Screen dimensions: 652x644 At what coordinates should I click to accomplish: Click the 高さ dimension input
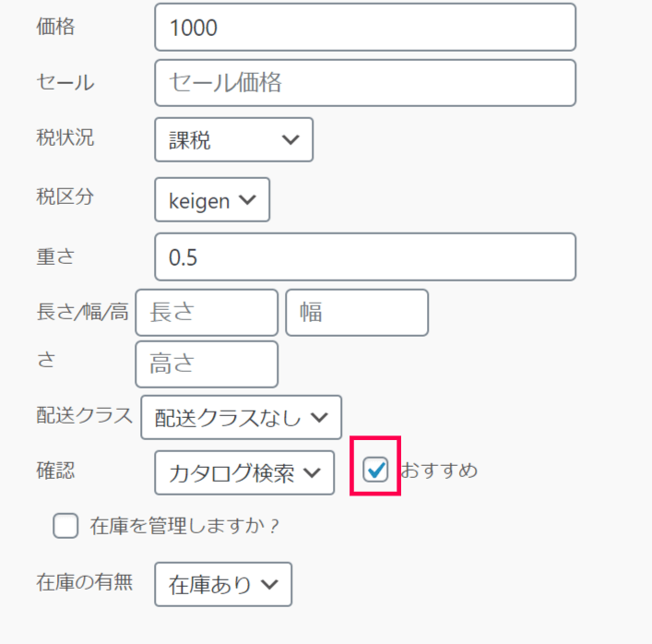[x=207, y=364]
